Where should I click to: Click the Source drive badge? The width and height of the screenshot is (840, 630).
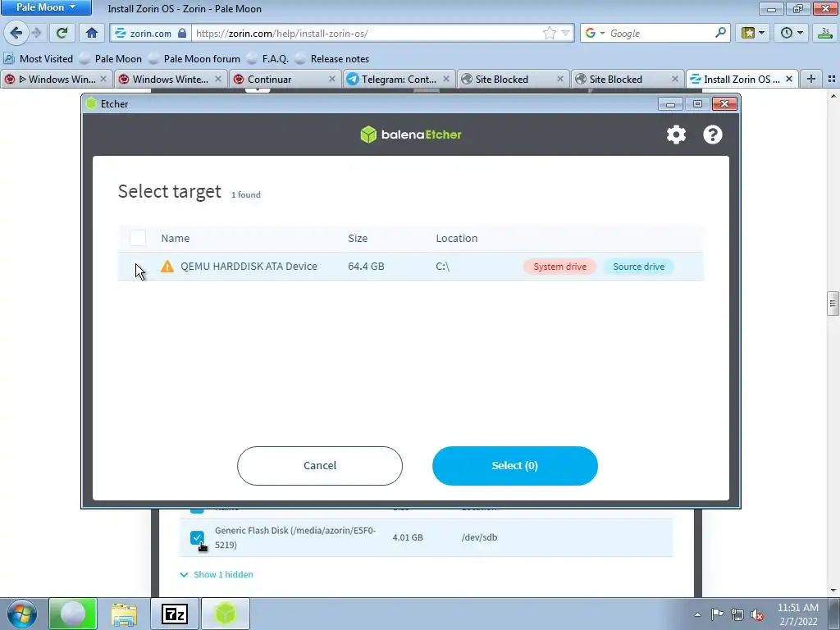pos(638,267)
